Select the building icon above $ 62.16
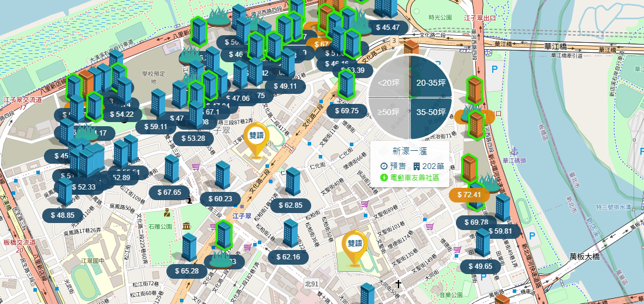 291,234
